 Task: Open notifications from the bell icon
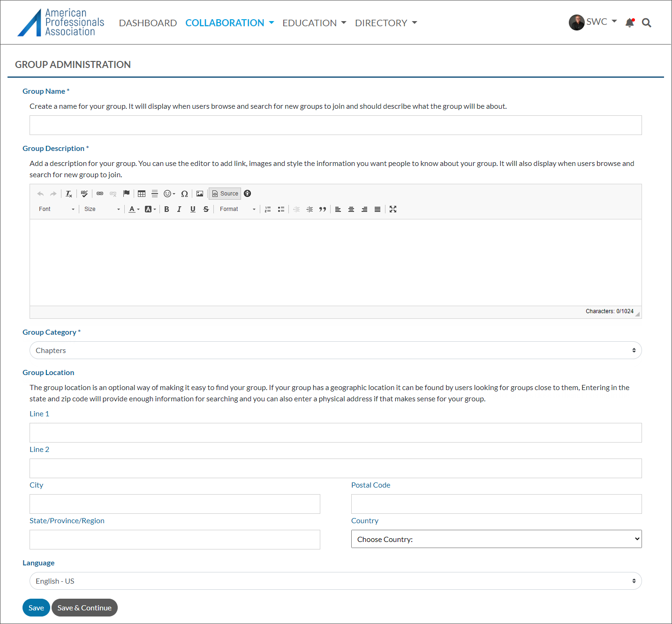(630, 23)
